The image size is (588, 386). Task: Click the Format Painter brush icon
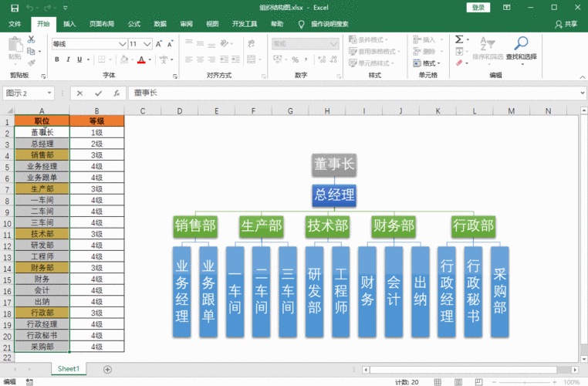pos(32,63)
